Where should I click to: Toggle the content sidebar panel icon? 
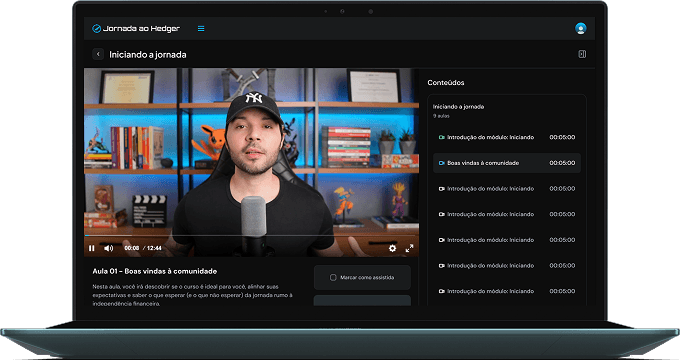pyautogui.click(x=582, y=54)
